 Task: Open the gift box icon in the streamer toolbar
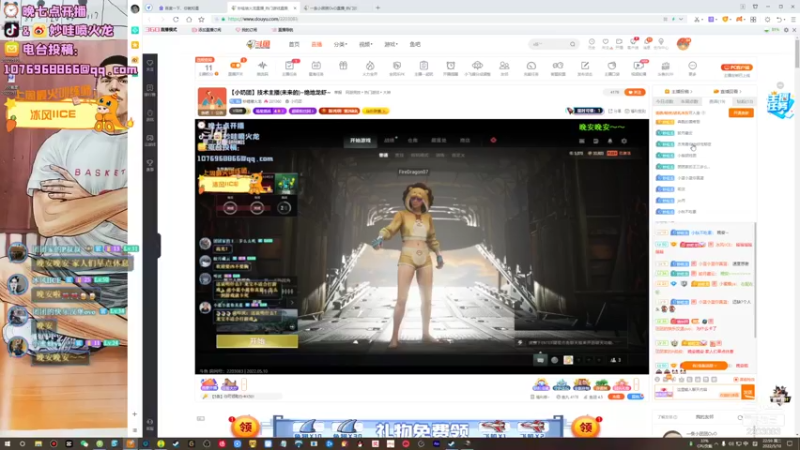point(343,65)
